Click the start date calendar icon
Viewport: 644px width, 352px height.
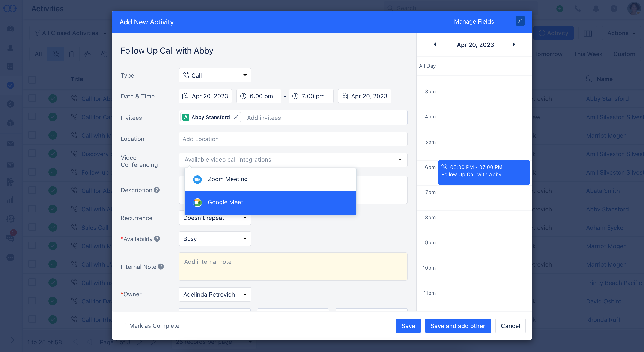pos(185,96)
